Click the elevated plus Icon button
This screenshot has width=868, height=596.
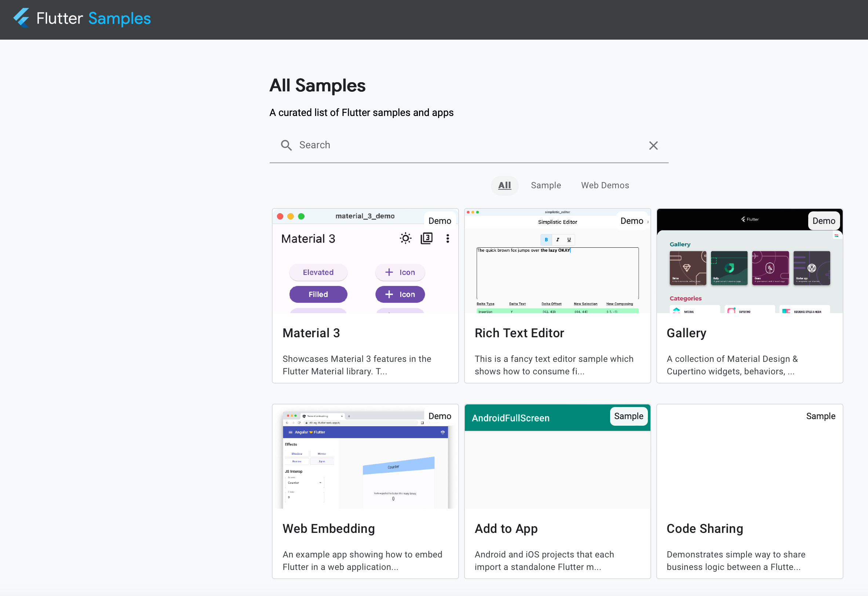click(400, 272)
